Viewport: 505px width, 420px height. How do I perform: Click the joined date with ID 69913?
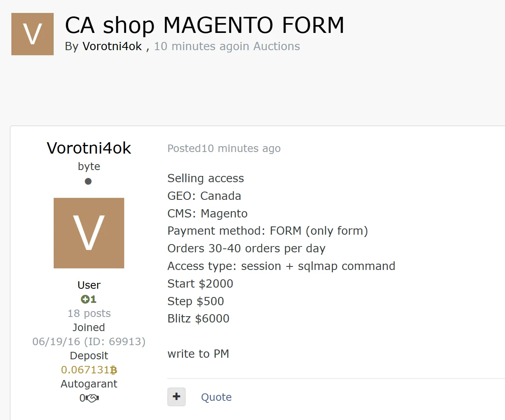point(89,342)
